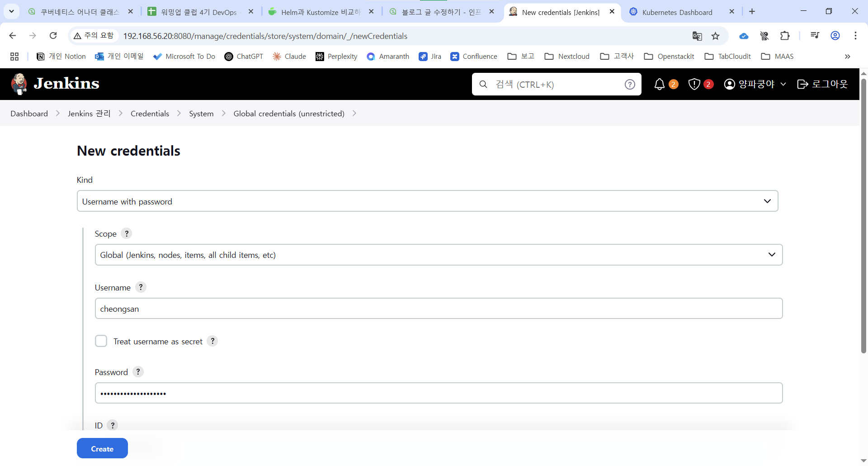Go to Credentials breadcrumb
The height and width of the screenshot is (466, 868).
click(x=150, y=114)
